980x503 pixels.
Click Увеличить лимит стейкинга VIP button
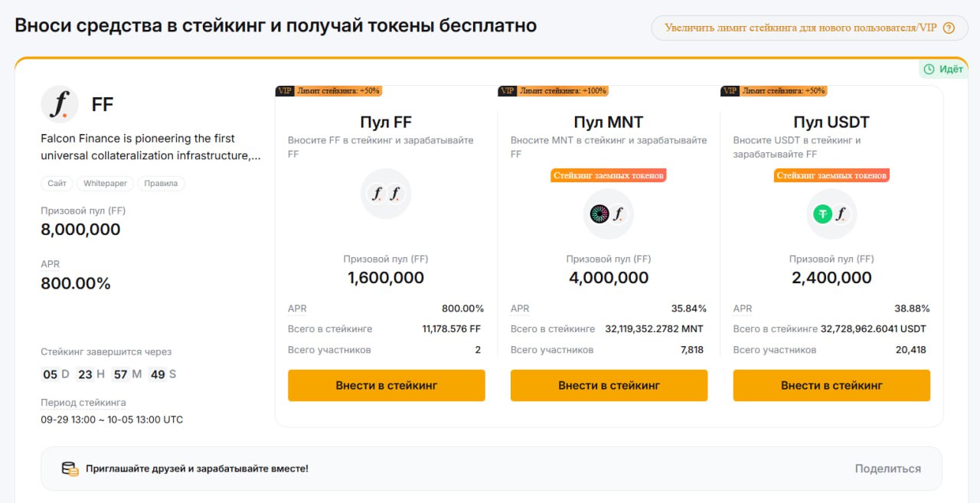click(x=800, y=28)
